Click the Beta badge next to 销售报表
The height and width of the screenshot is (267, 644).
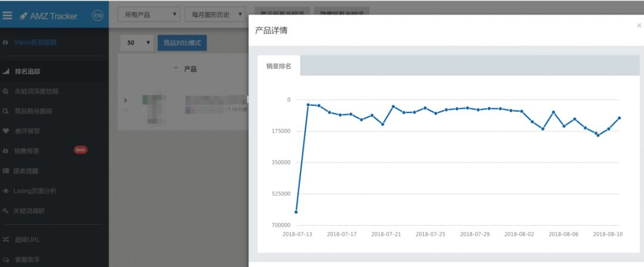pos(80,150)
